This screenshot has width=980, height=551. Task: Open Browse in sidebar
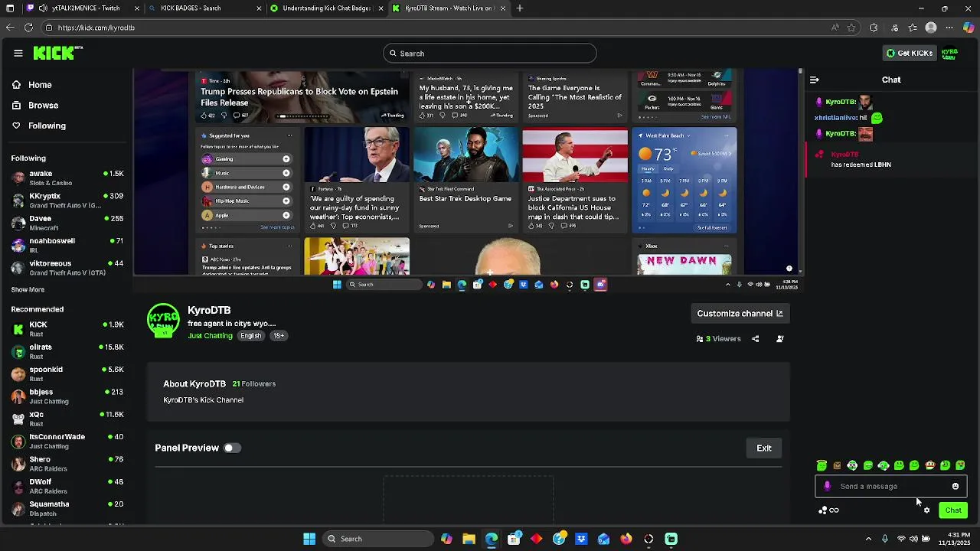[x=35, y=105]
